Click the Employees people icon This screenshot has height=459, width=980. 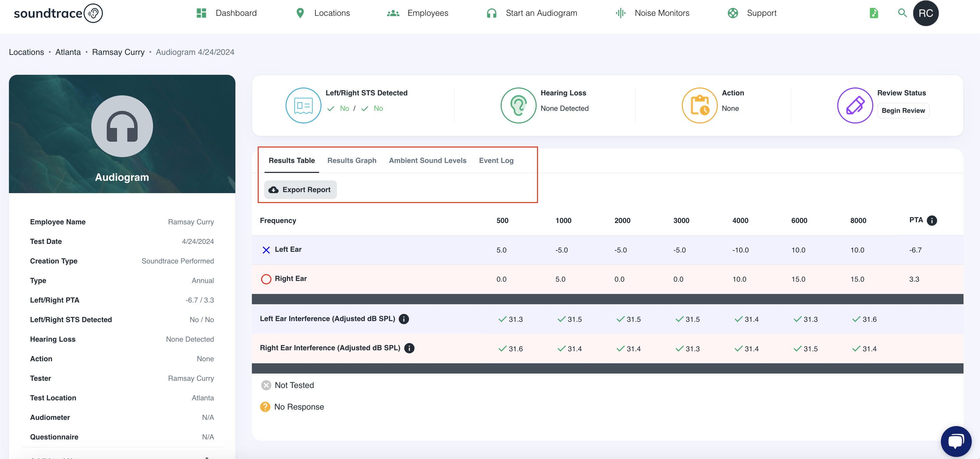click(x=393, y=13)
